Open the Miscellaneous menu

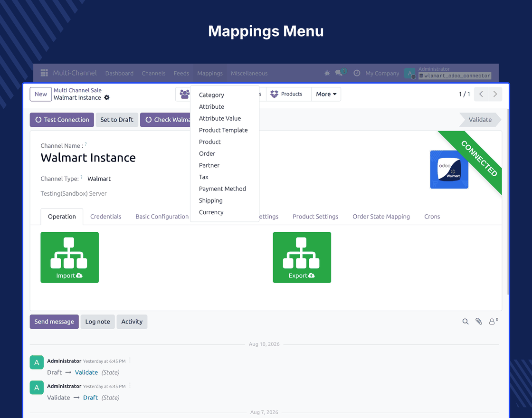249,73
